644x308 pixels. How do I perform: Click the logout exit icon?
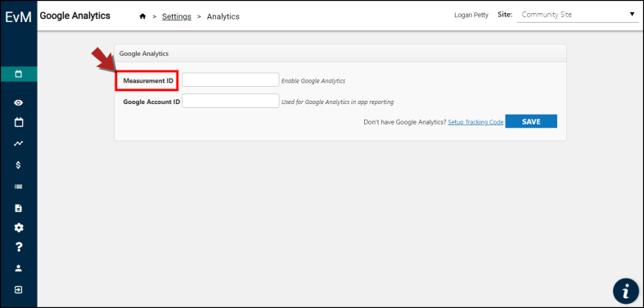pos(19,289)
